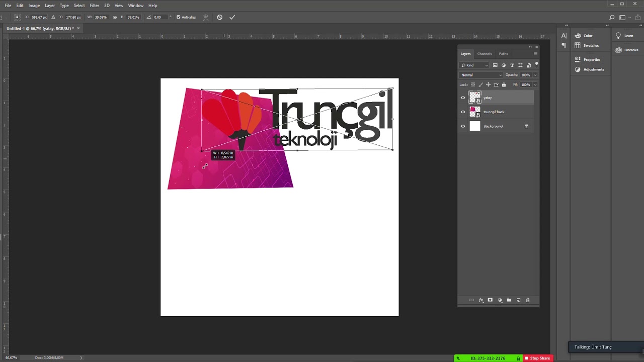Click the warp mode switch icon
The height and width of the screenshot is (362, 644).
[206, 17]
